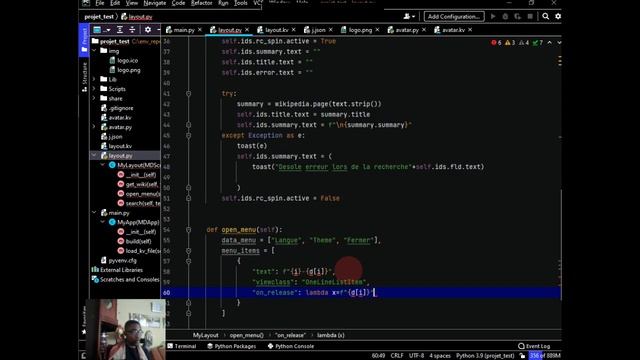Image resolution: width=640 pixels, height=360 pixels.
Task: Toggle the Project tool window sidebar button
Action: click(84, 40)
